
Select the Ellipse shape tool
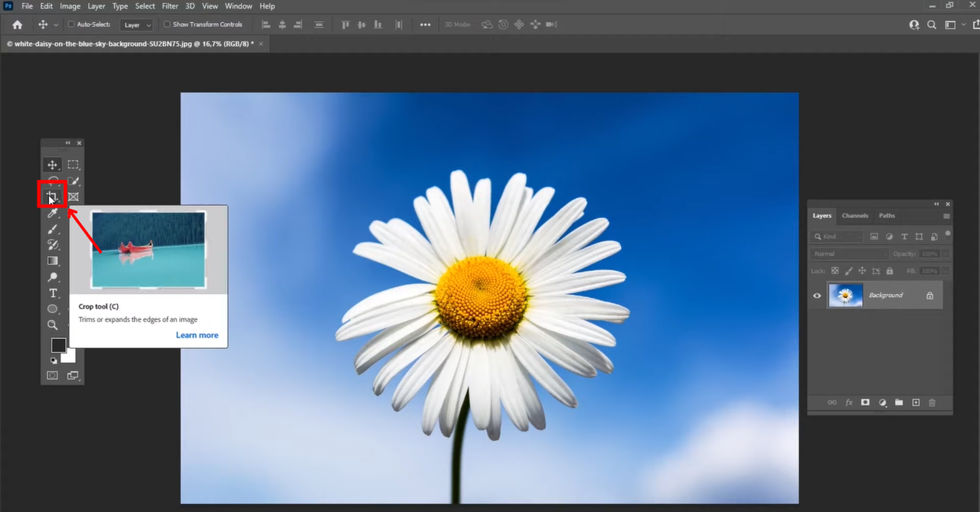click(x=53, y=309)
